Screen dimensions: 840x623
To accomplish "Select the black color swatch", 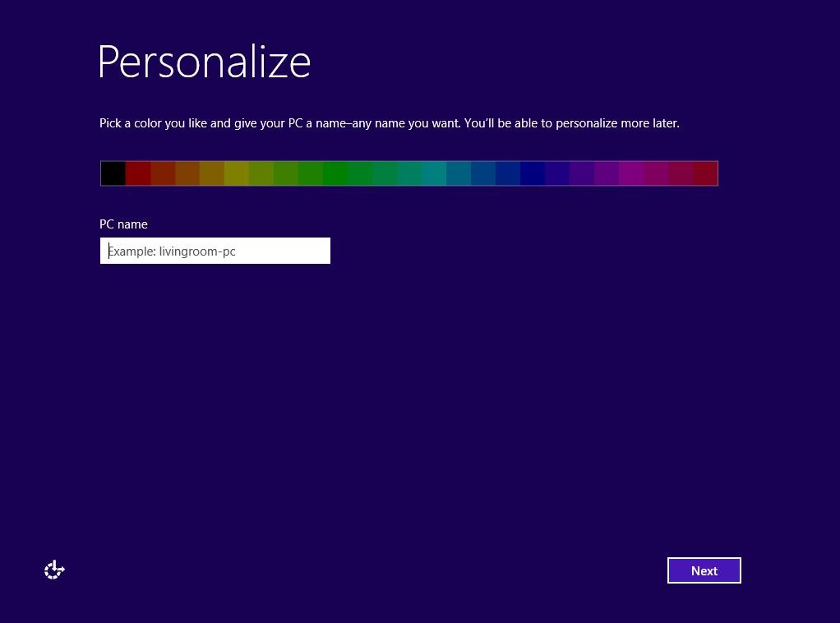I will click(113, 173).
